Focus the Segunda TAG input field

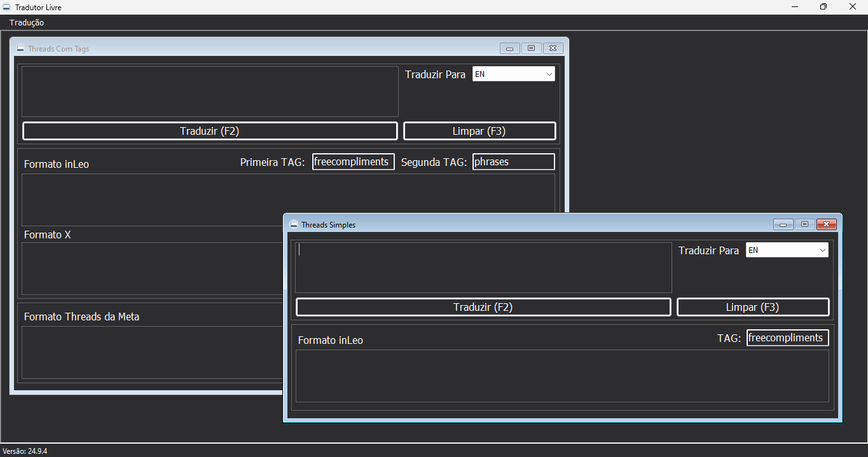point(514,161)
